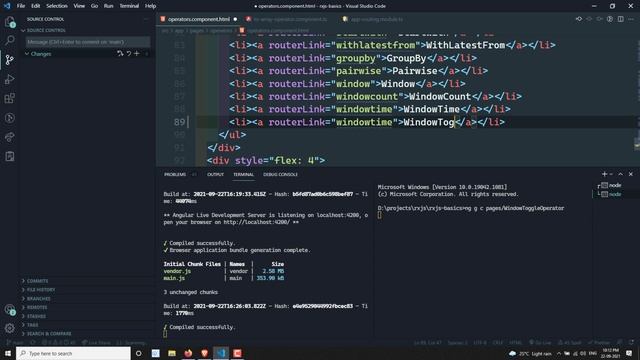Open the red app on the taskbar
The width and height of the screenshot is (640, 360).
tap(237, 353)
